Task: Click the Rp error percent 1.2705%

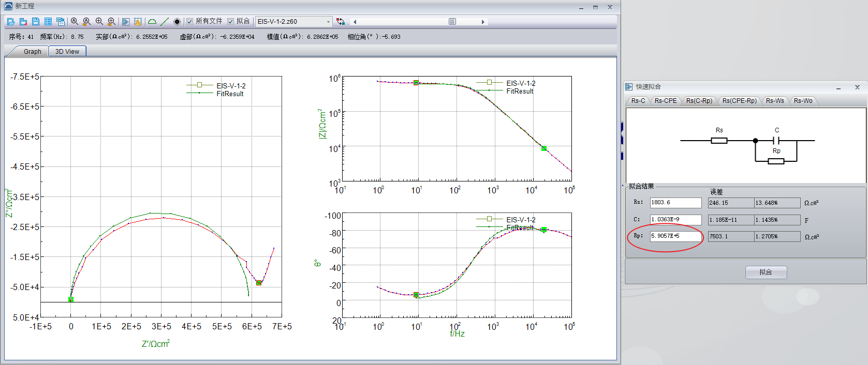Action: pos(777,237)
